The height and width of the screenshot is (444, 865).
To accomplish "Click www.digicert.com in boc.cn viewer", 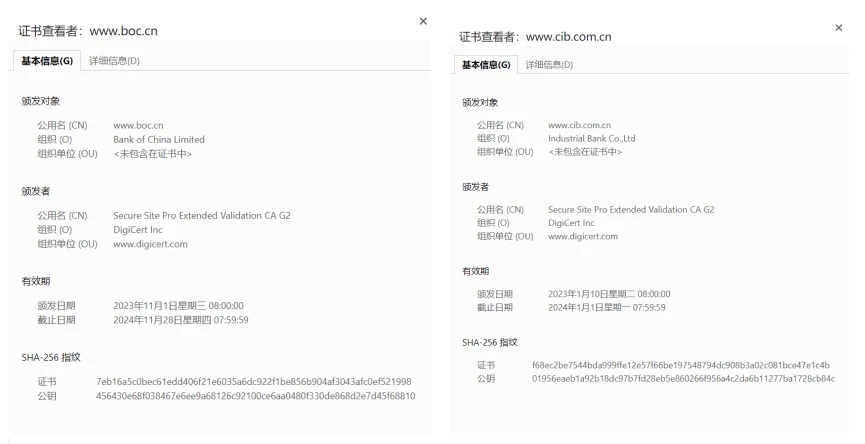I will click(x=150, y=244).
